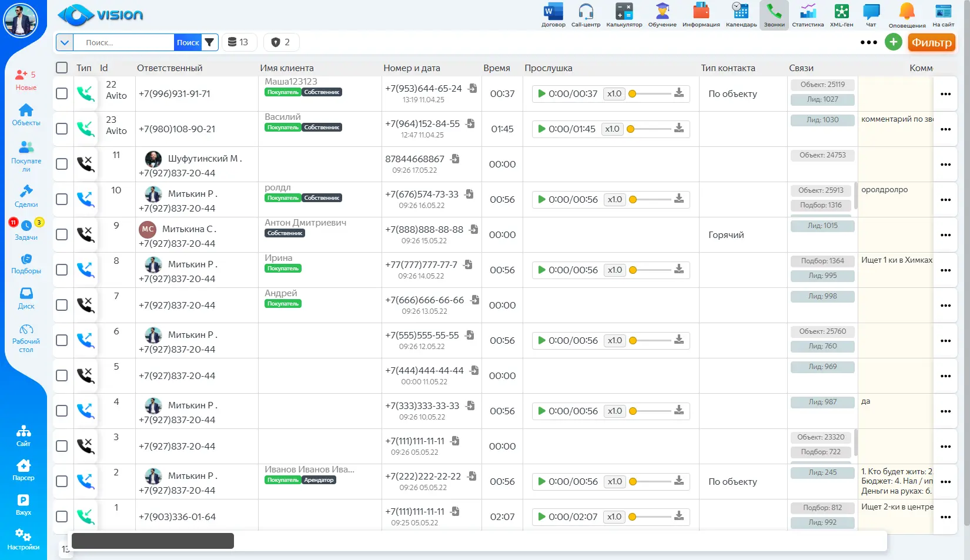Open Парсер in the left sidebar
This screenshot has height=560, width=970.
[x=24, y=470]
